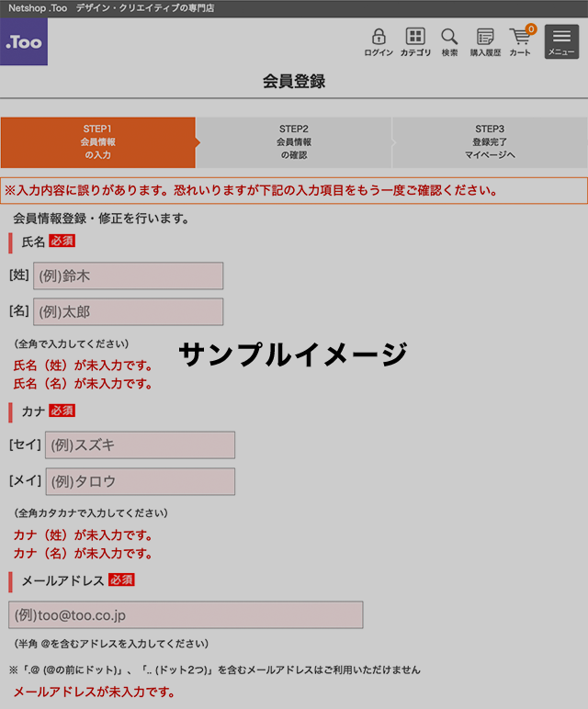This screenshot has width=588, height=709.
Task: Focus the 姓 field showing (例)鈴木
Action: pos(128,276)
